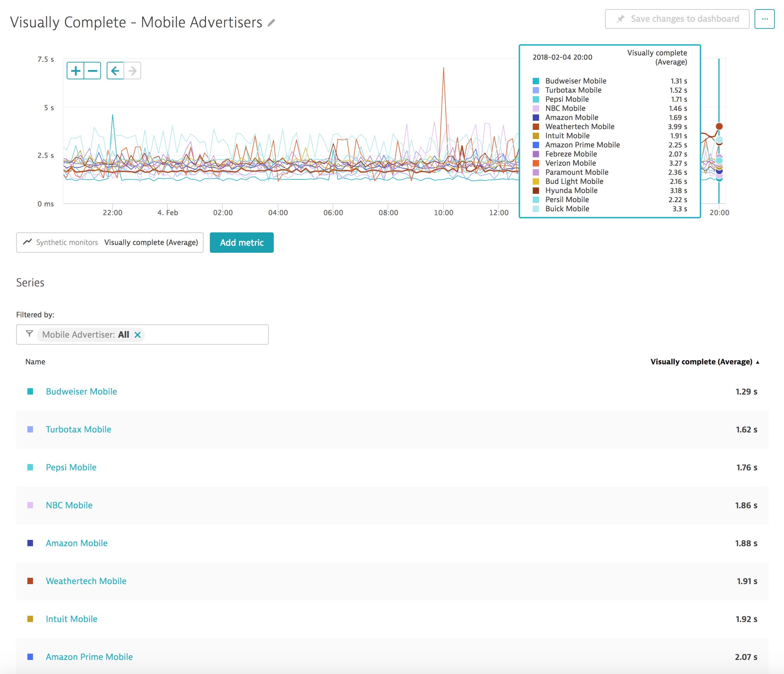Click the Series section heading
Viewport: 784px width, 674px height.
pyautogui.click(x=30, y=283)
